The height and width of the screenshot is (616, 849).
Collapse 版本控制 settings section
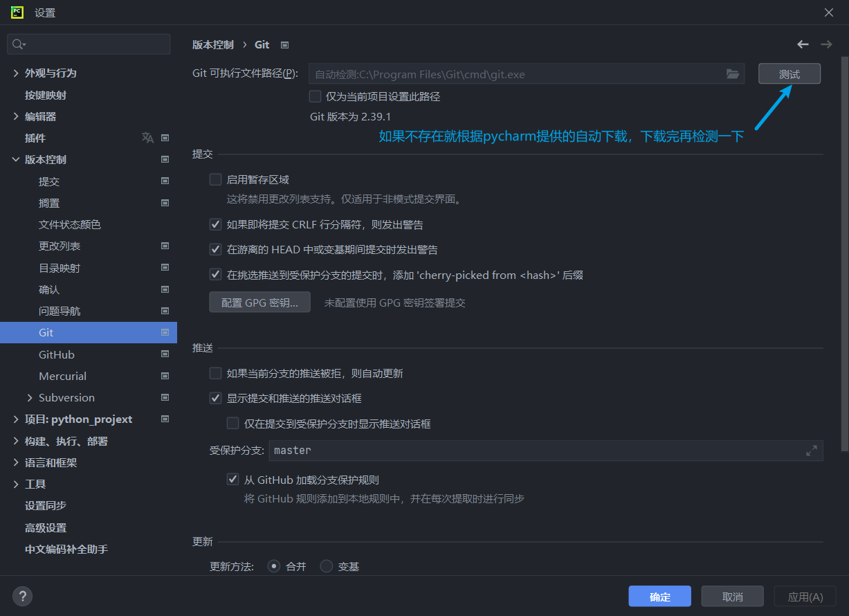tap(16, 159)
